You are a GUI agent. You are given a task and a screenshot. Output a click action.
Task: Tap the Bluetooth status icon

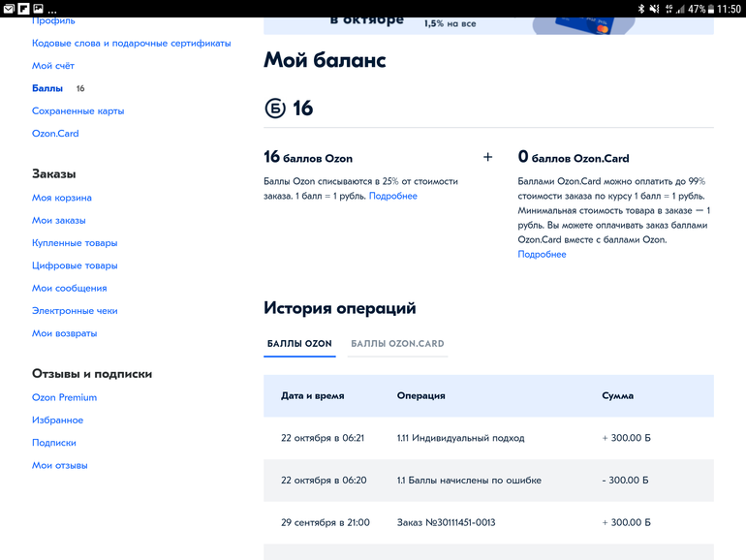pos(640,9)
